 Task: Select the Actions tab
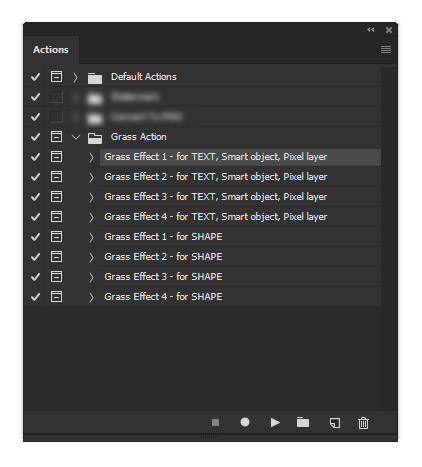(x=51, y=50)
